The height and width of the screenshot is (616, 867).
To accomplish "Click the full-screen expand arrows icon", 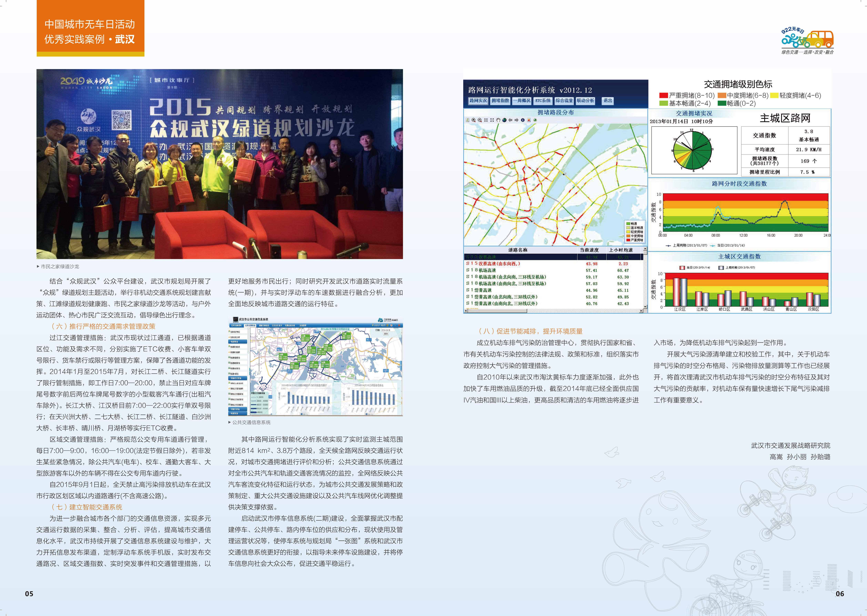I will click(x=492, y=120).
